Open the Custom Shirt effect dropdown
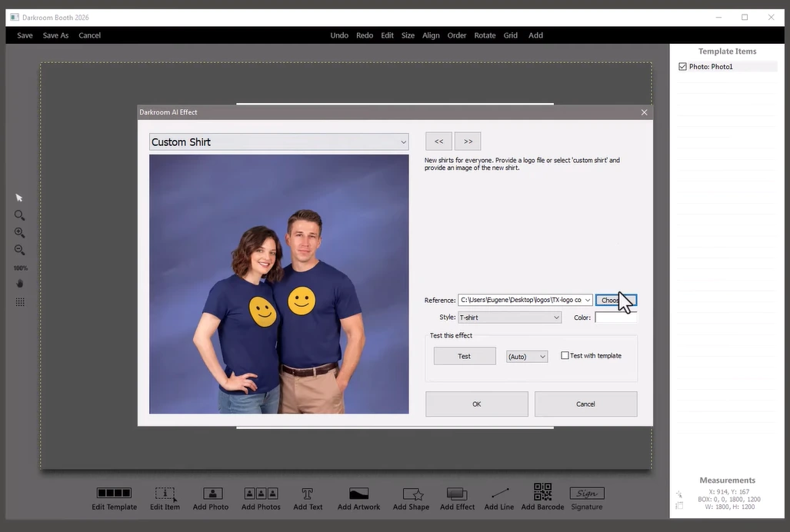Image resolution: width=790 pixels, height=532 pixels. [x=278, y=142]
